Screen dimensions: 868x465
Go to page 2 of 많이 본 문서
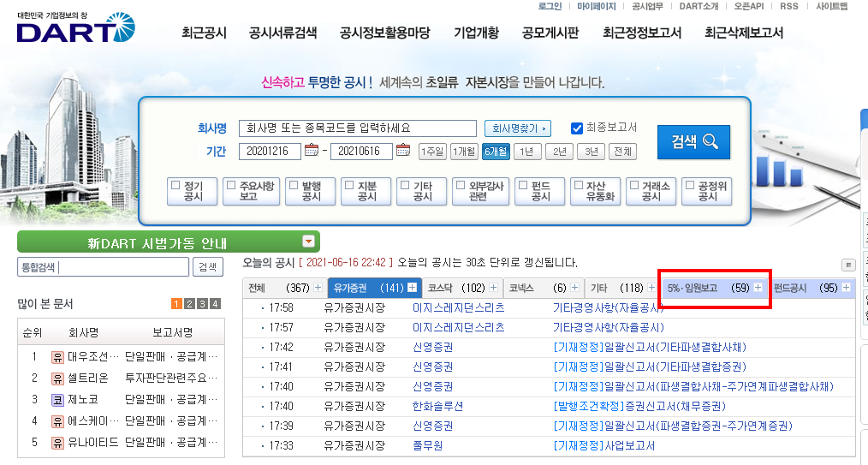tap(189, 303)
